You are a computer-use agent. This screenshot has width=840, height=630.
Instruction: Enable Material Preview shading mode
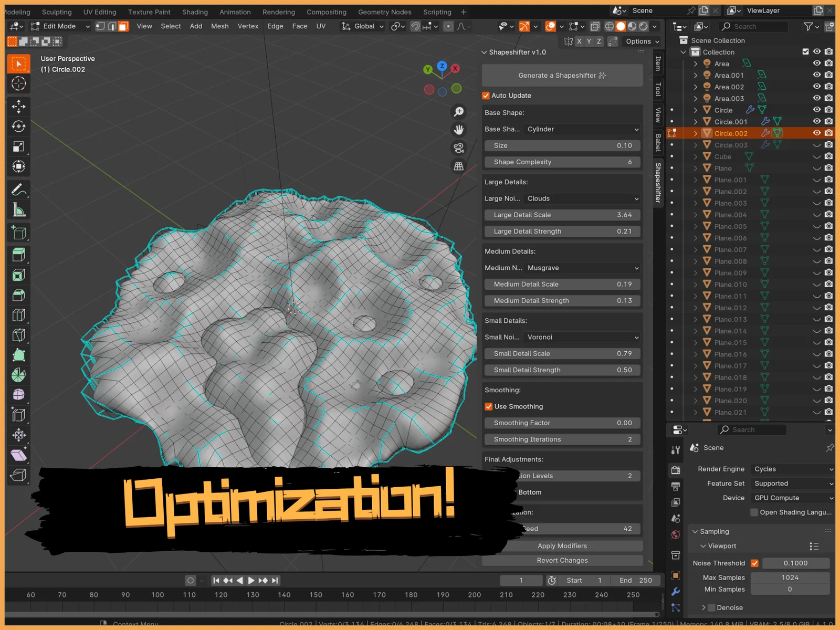pos(632,26)
